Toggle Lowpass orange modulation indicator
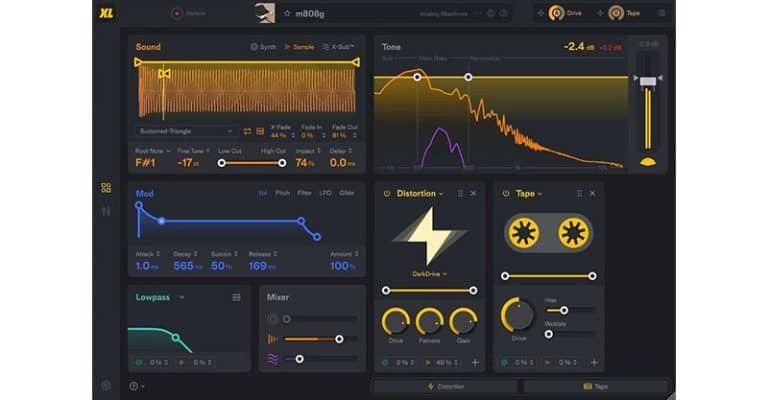 click(182, 363)
